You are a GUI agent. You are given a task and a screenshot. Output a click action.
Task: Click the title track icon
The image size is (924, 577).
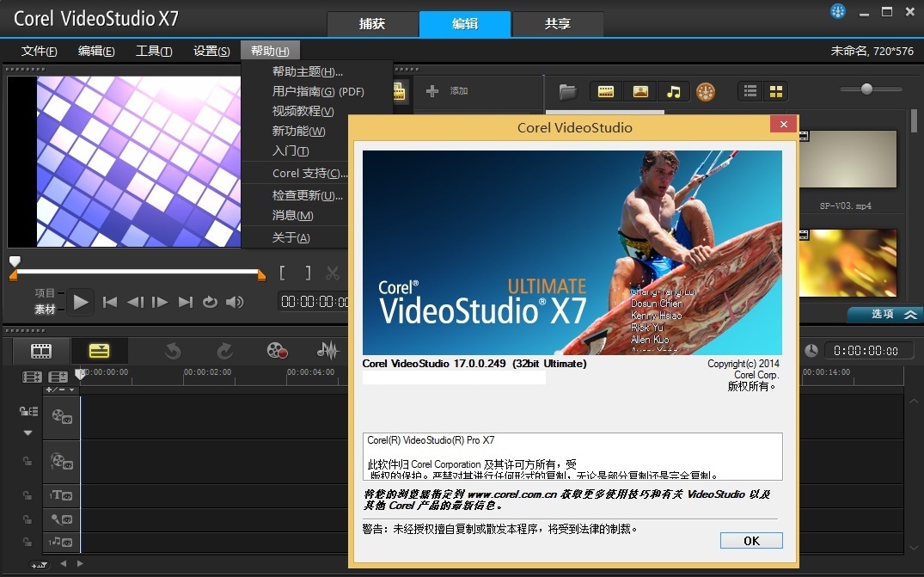click(61, 495)
